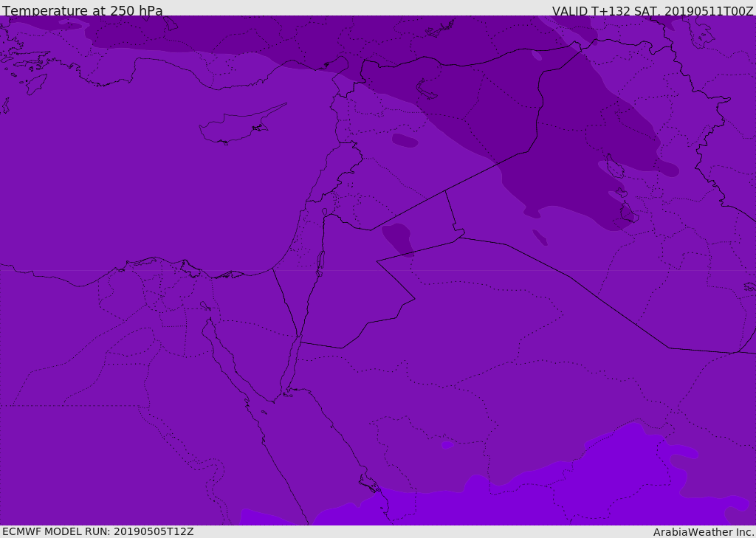The image size is (756, 538).
Task: Click the ECMWF MODEL RUN label
Action: tap(98, 531)
